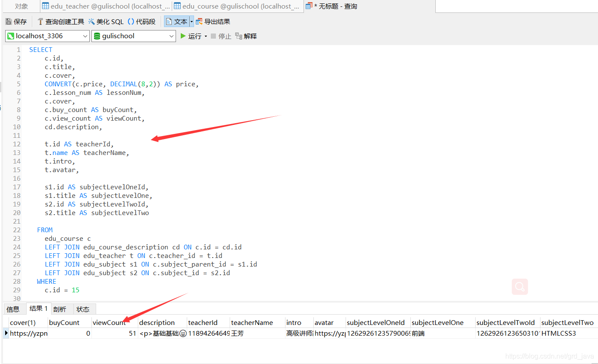Place cursor on the SELECT keyword line
Image resolution: width=598 pixels, height=364 pixels.
(41, 50)
